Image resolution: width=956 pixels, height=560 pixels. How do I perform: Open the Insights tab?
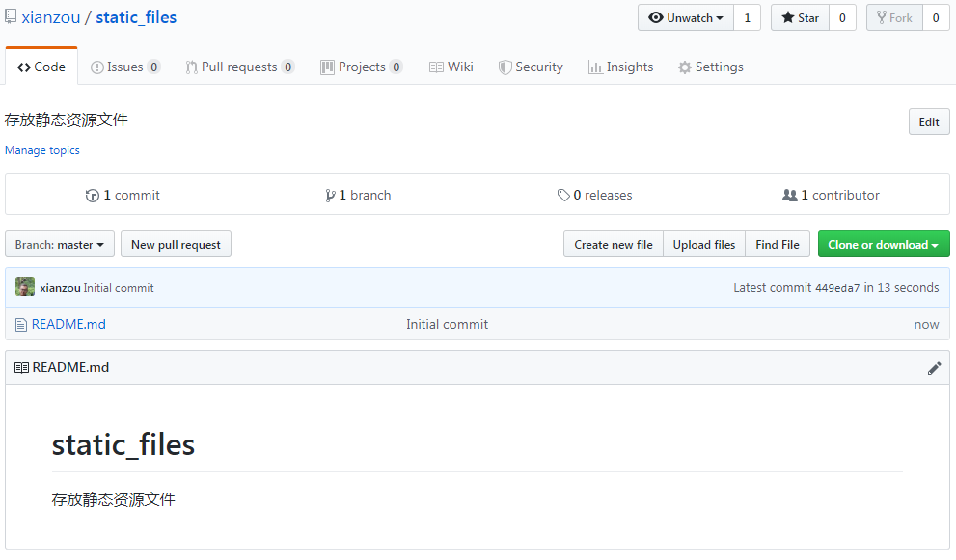(x=620, y=67)
